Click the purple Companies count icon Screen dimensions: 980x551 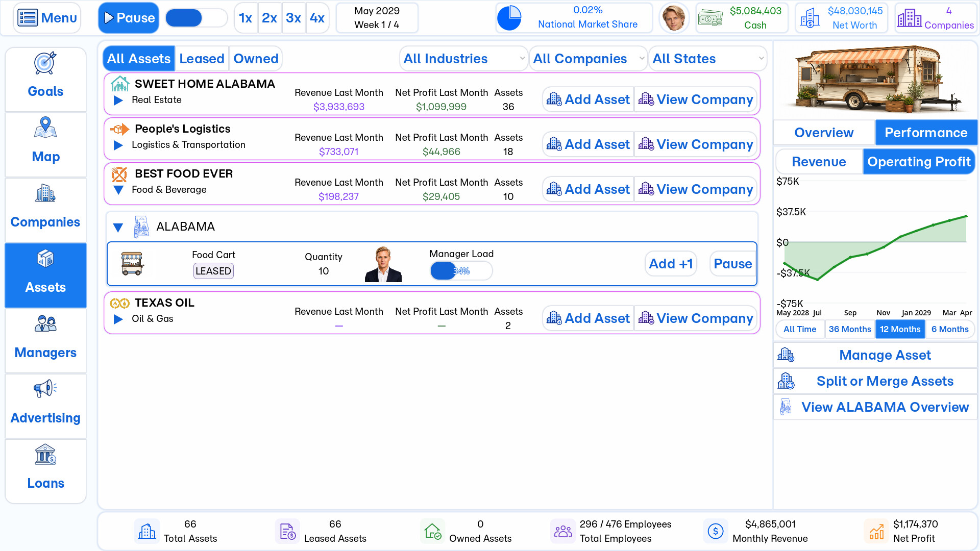click(x=910, y=18)
